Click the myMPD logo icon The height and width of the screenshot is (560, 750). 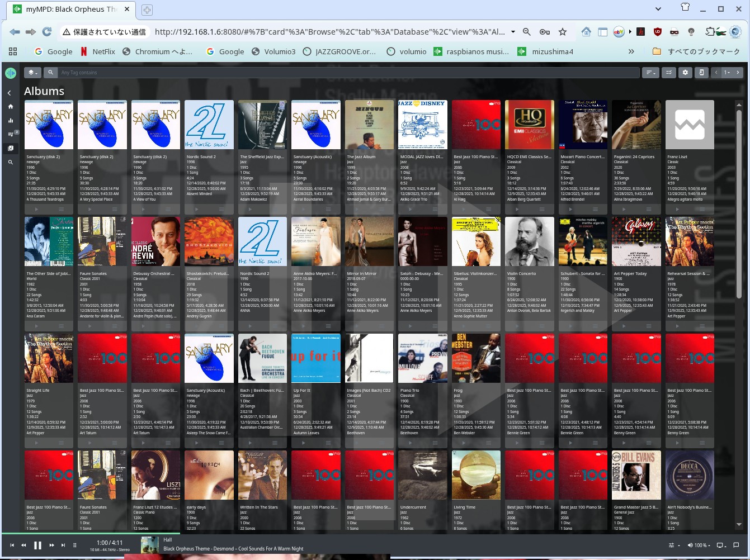coord(10,73)
